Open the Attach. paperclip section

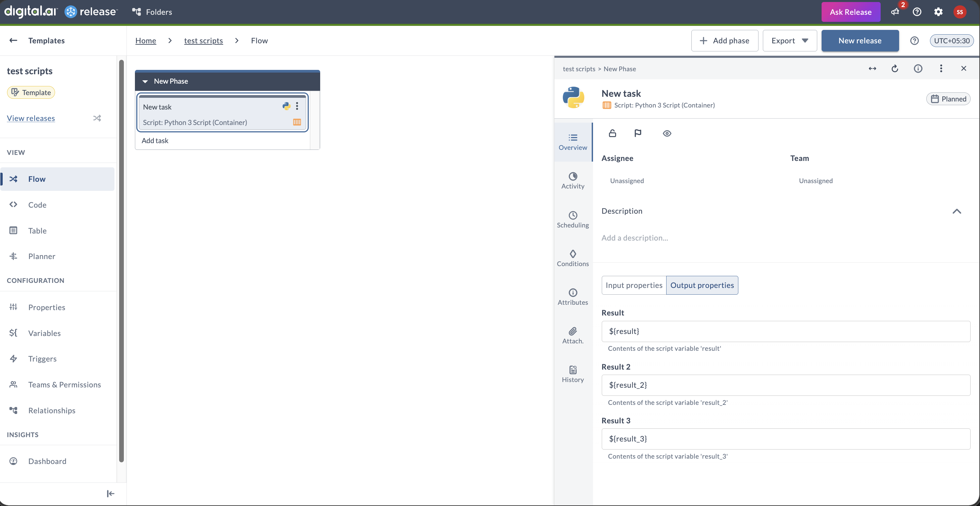click(573, 335)
